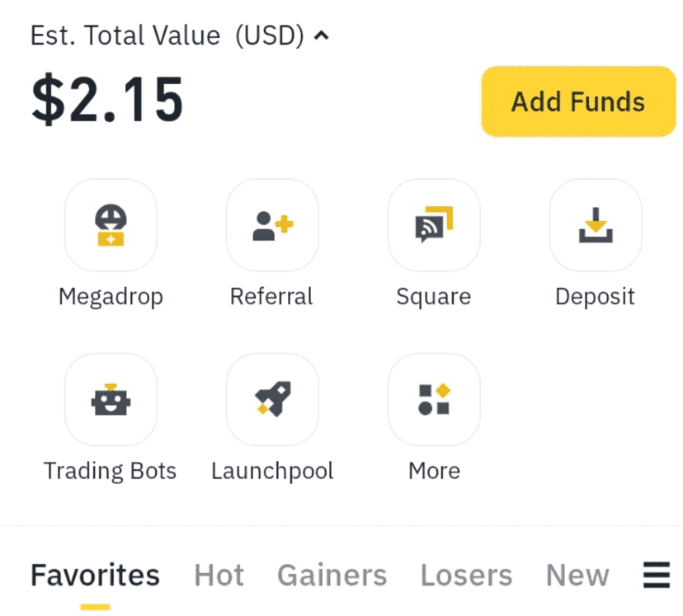Tap the Deposit download icon
Viewport: 683px width, 616px height.
(x=596, y=224)
